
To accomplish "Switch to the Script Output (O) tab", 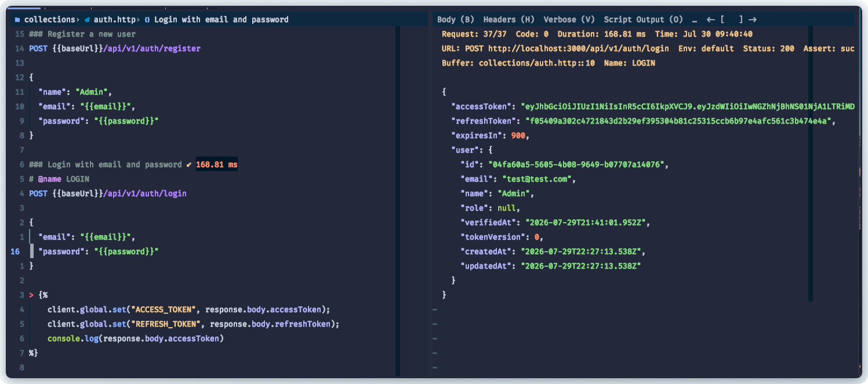I will pyautogui.click(x=644, y=20).
